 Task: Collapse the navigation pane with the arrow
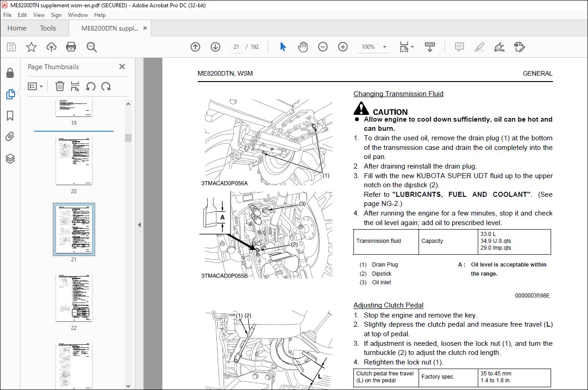[139, 225]
